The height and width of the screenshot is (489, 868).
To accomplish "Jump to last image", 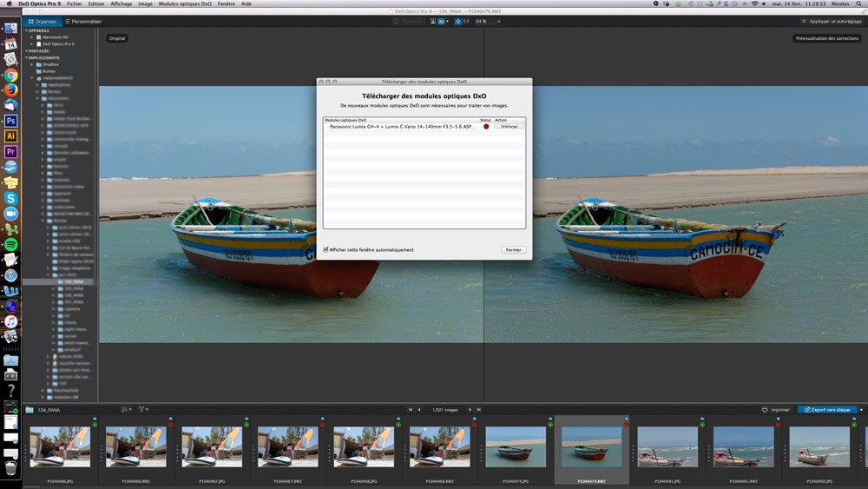I will coord(479,410).
